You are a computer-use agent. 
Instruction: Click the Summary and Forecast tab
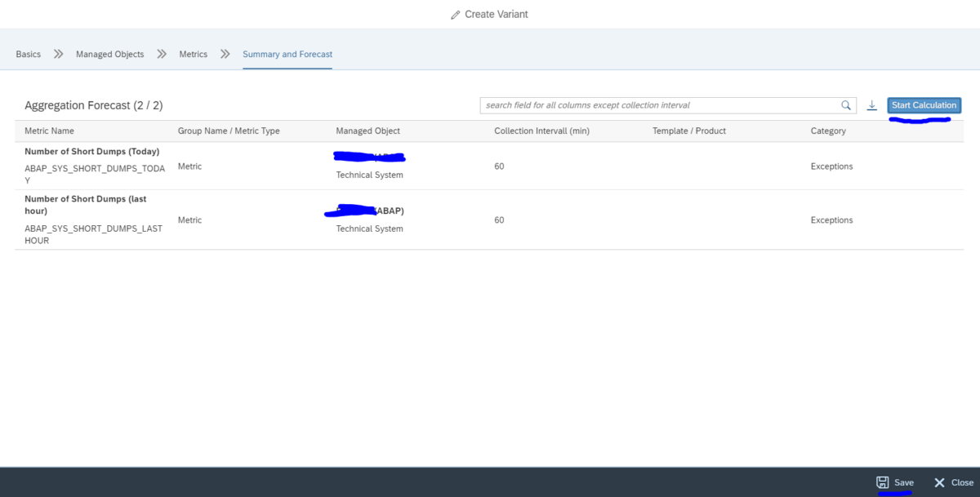click(287, 53)
